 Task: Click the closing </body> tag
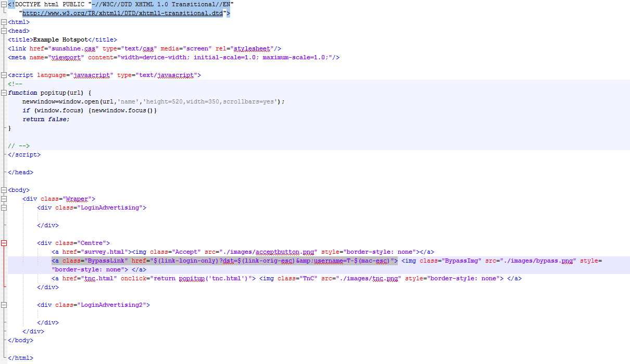pos(20,340)
